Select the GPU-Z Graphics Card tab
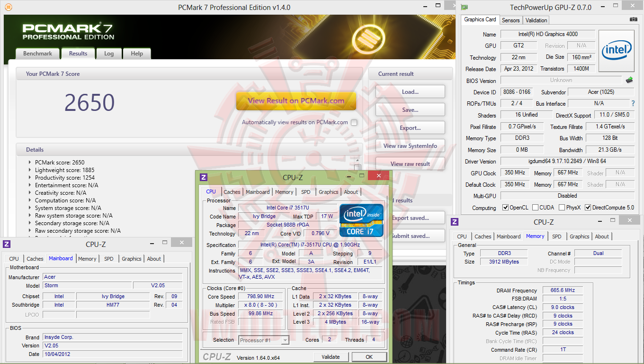The height and width of the screenshot is (364, 644). click(x=480, y=19)
